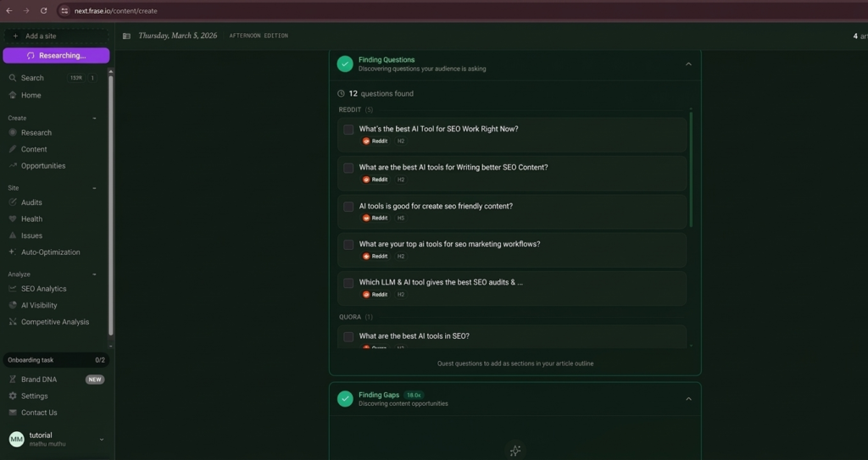Click the clock icon next to 12 questions found
This screenshot has height=460, width=868.
coord(341,93)
